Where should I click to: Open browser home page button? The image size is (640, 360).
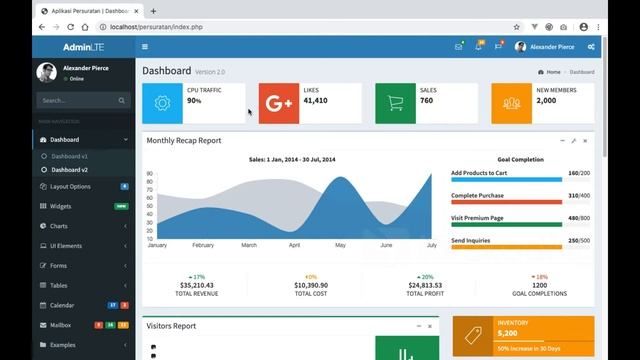[85, 27]
